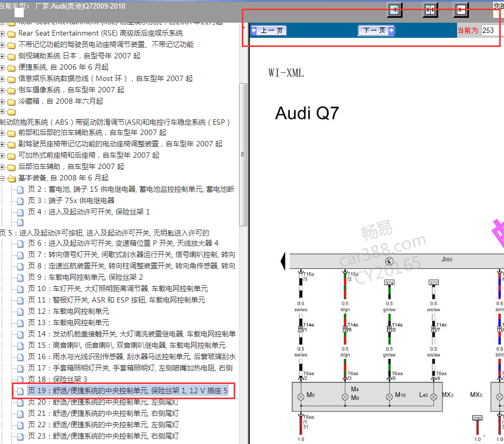
Task: Collapse 基本装备 自 2008 年 folder
Action: (2, 178)
